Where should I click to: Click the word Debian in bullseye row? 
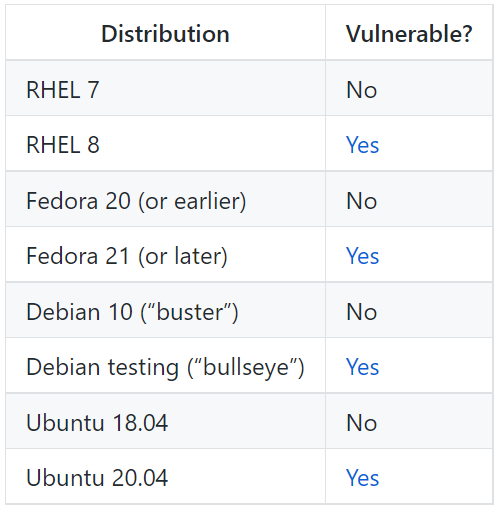coord(63,367)
